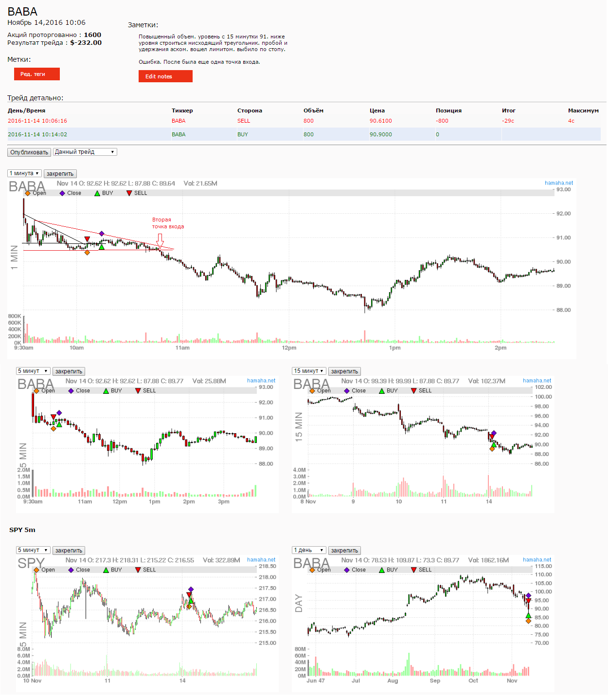This screenshot has height=700, width=608.
Task: Click the 'Максимум' value 4c
Action: point(571,121)
